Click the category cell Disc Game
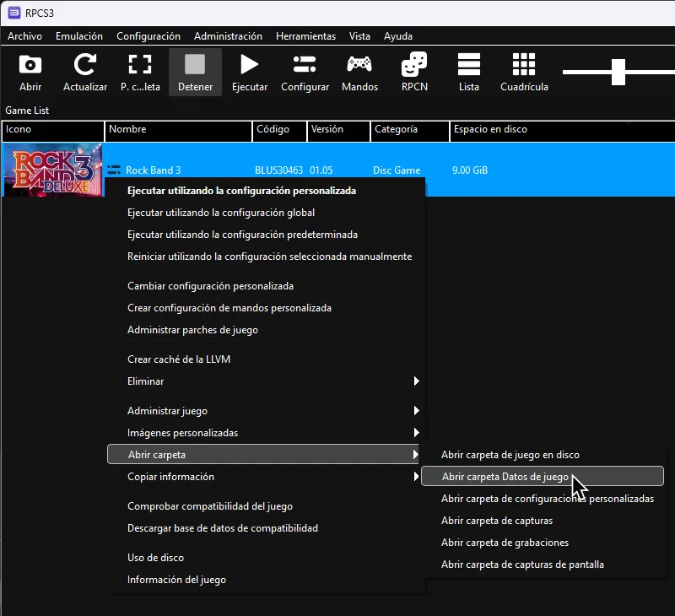The height and width of the screenshot is (616, 675). [397, 170]
